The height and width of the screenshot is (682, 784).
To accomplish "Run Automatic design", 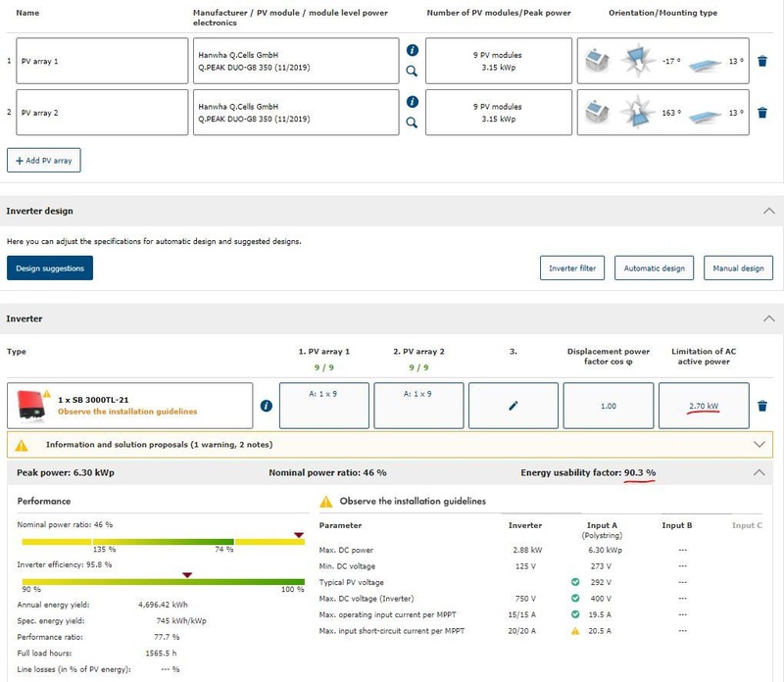I will click(x=654, y=268).
